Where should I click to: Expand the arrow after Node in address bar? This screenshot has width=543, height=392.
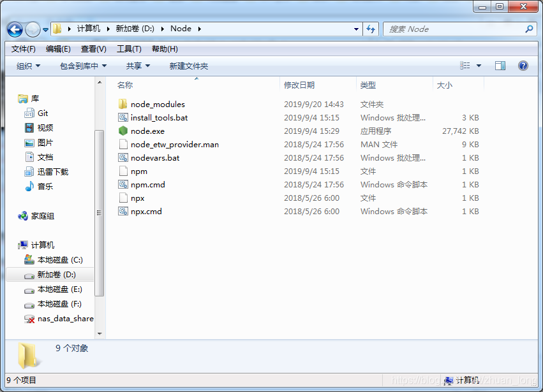(200, 29)
